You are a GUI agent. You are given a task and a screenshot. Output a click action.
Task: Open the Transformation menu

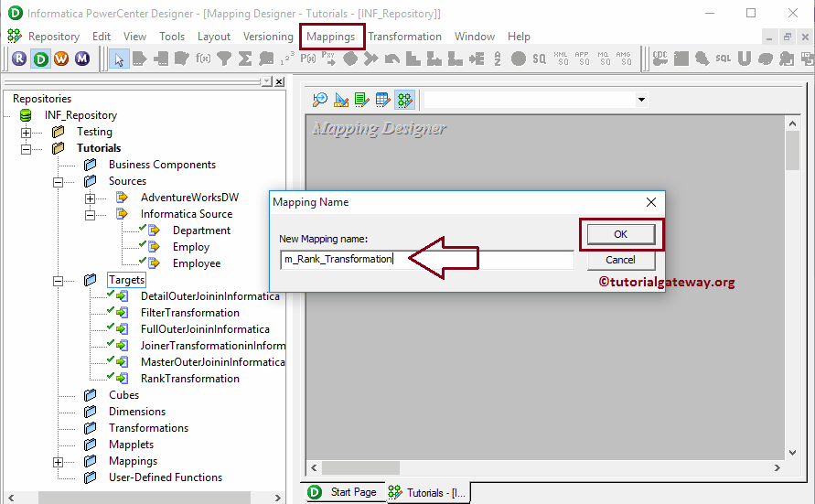coord(405,37)
